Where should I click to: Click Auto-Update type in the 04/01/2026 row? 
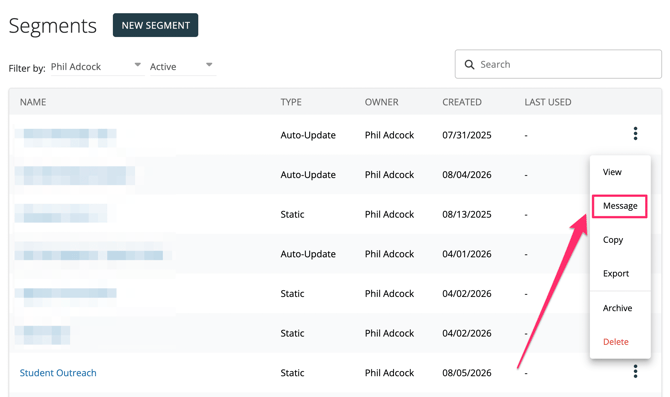[308, 254]
